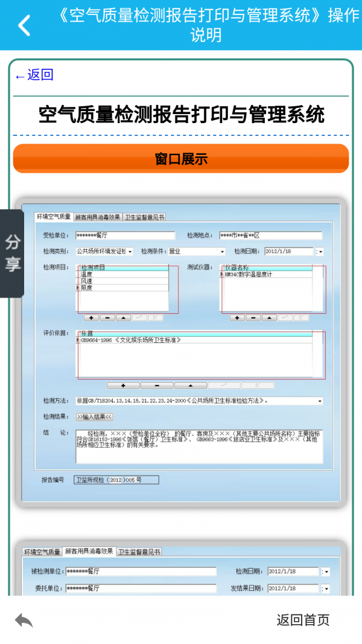The width and height of the screenshot is (362, 644).
Task: Click the 检测地点 input field
Action: click(271, 236)
